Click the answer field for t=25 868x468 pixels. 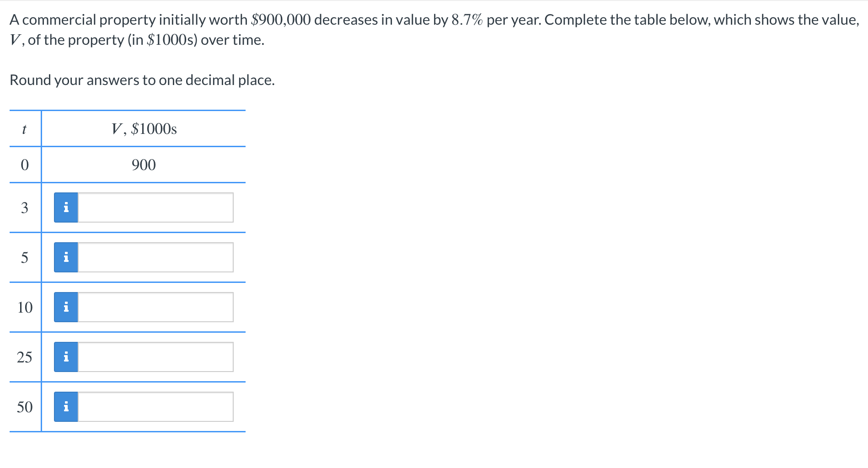pyautogui.click(x=155, y=357)
